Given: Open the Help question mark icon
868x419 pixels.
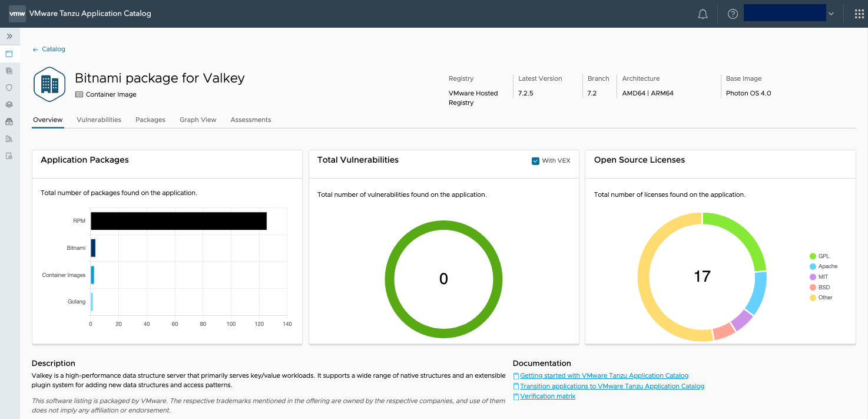Looking at the screenshot, I should (x=732, y=13).
